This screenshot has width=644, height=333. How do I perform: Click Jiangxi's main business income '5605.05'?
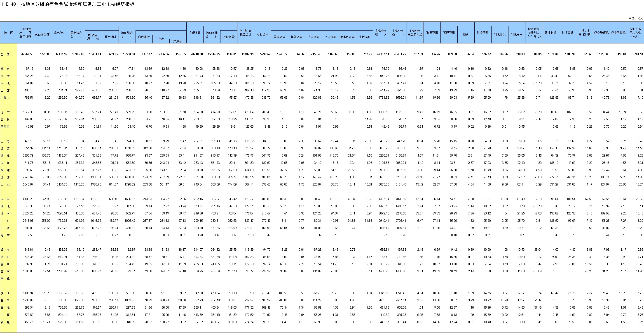384,177
